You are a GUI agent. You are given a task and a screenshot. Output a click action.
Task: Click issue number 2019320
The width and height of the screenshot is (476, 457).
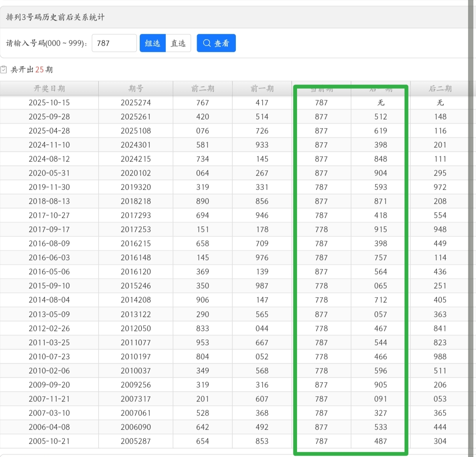tap(136, 187)
